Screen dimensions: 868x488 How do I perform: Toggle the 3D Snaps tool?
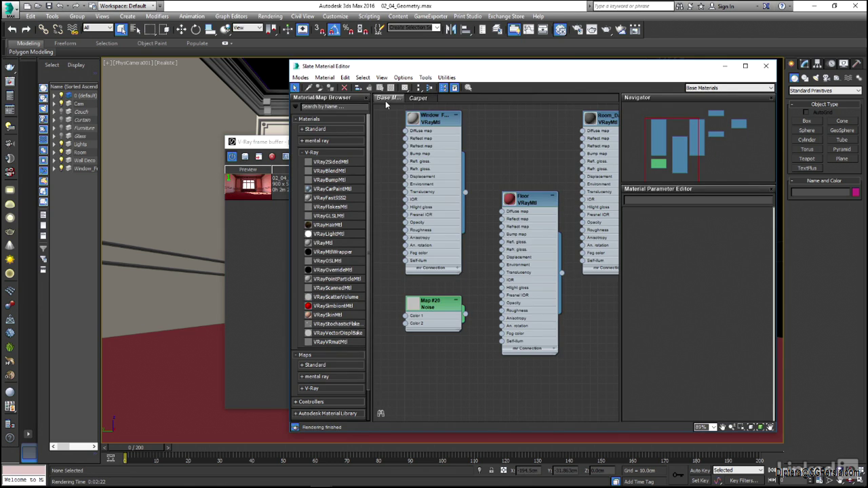[320, 29]
